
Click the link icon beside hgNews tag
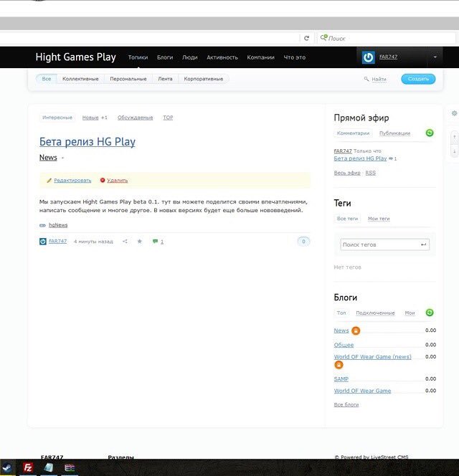pyautogui.click(x=42, y=225)
